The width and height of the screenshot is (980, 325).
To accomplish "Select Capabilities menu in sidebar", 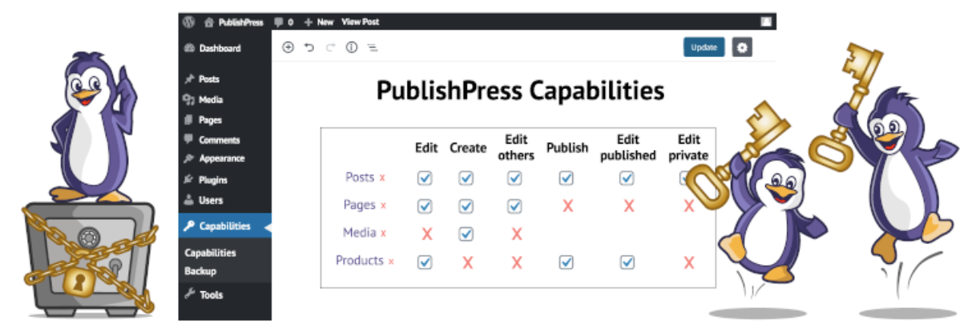I will [225, 226].
